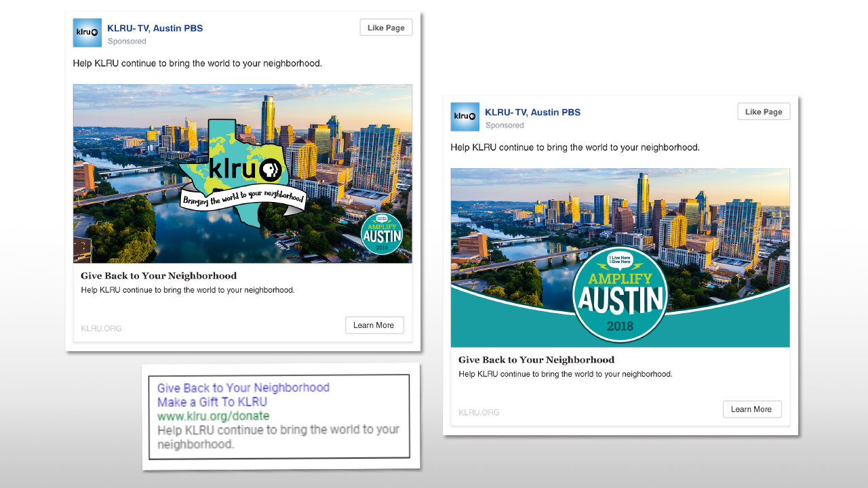
Task: Click the KLRU logo in the left ad
Action: [x=87, y=33]
